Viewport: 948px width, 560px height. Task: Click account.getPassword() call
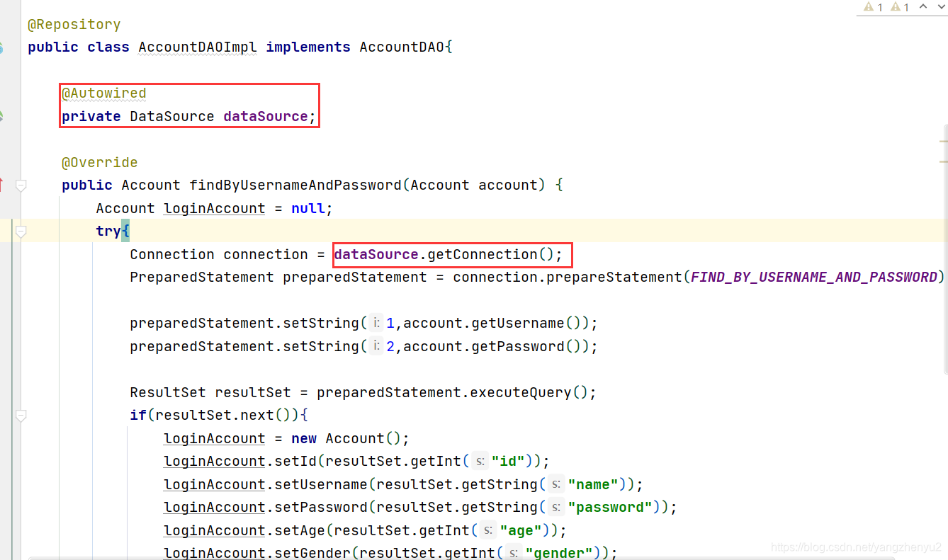coord(492,346)
